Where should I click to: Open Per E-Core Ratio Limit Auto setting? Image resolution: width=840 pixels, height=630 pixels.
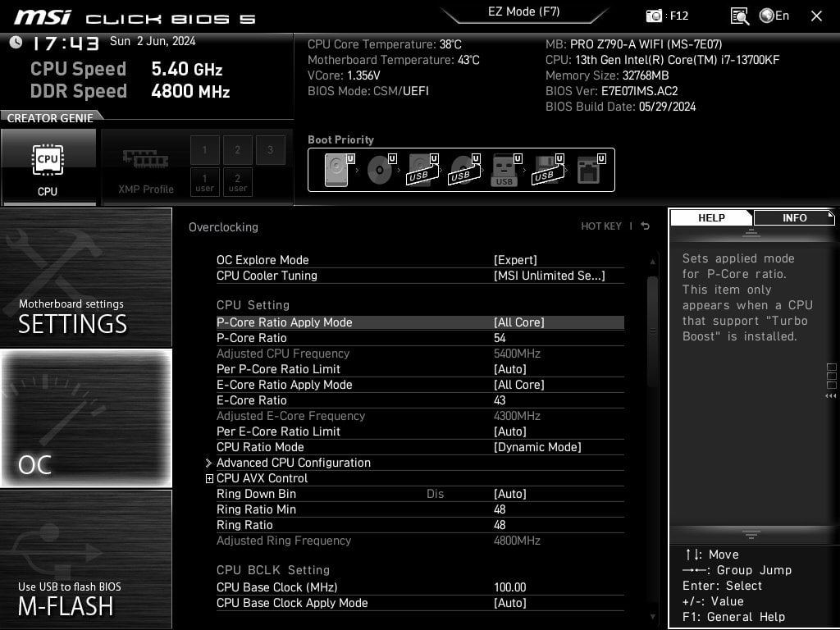(510, 431)
